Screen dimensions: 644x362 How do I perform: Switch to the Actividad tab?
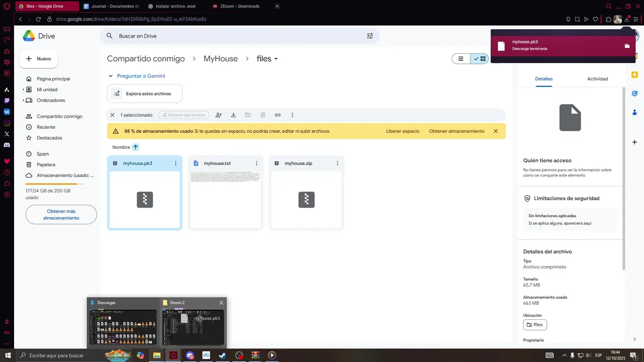point(597,79)
